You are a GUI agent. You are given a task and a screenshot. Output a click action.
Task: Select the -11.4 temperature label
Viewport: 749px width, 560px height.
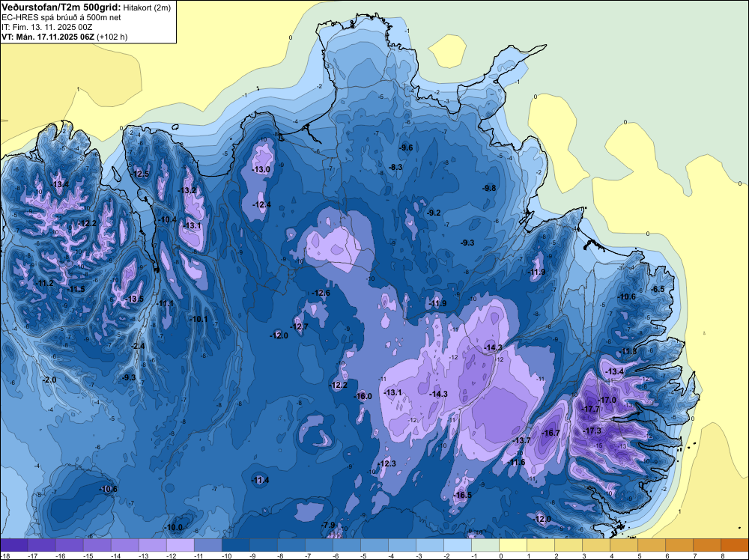[261, 481]
